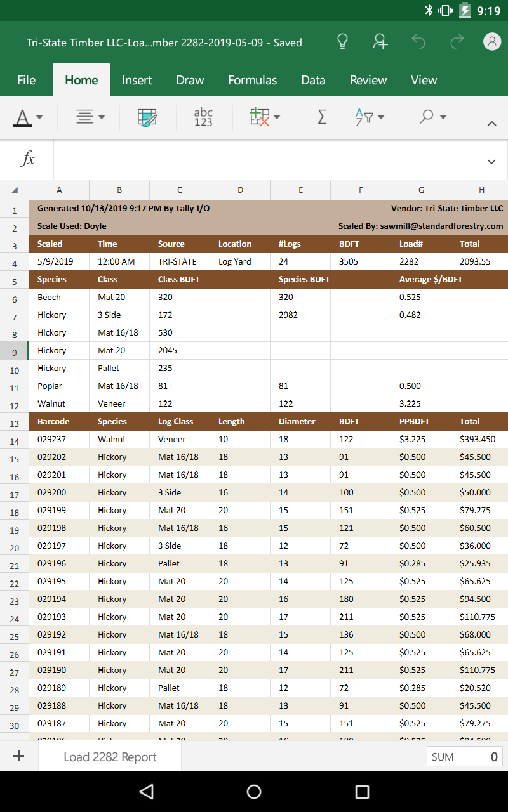This screenshot has width=508, height=812.
Task: Click the Select All corner triangle
Action: pos(15,190)
